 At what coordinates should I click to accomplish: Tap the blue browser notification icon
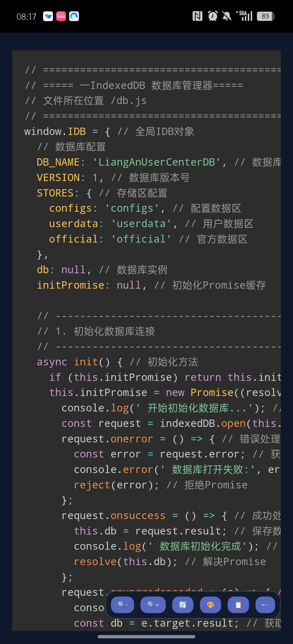pos(74,16)
